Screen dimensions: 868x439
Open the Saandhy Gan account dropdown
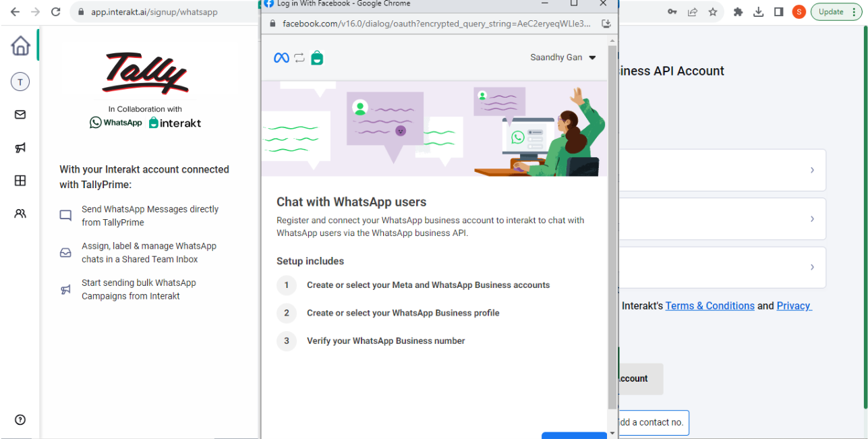coord(563,57)
